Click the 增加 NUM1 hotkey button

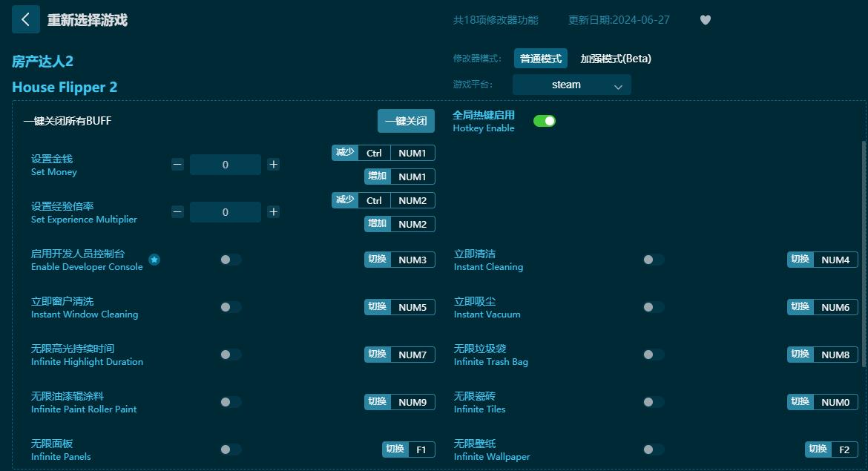click(400, 177)
